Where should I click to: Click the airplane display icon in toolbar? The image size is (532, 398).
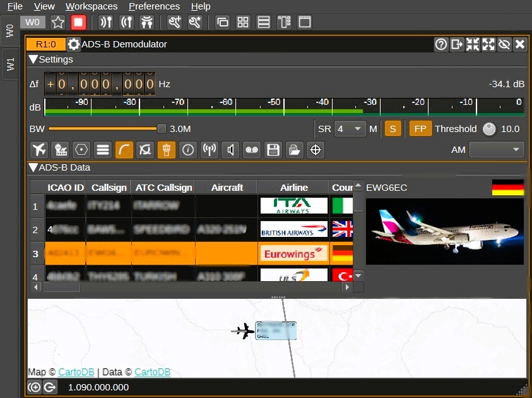39,150
